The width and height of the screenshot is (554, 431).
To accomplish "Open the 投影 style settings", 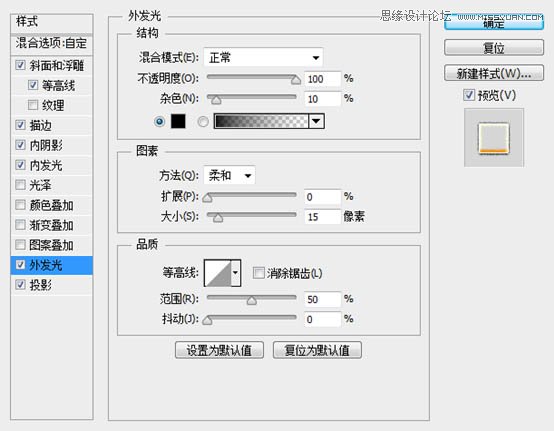I will click(x=41, y=285).
